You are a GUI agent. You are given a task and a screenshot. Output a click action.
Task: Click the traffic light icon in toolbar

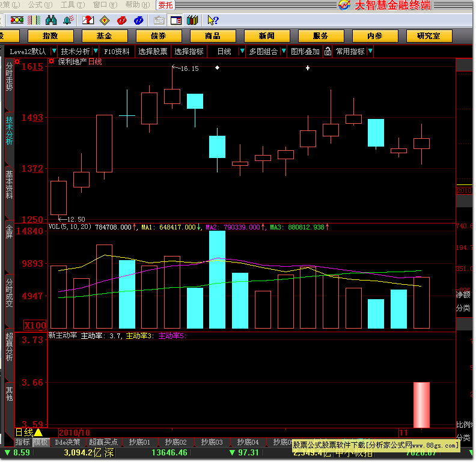click(x=17, y=20)
